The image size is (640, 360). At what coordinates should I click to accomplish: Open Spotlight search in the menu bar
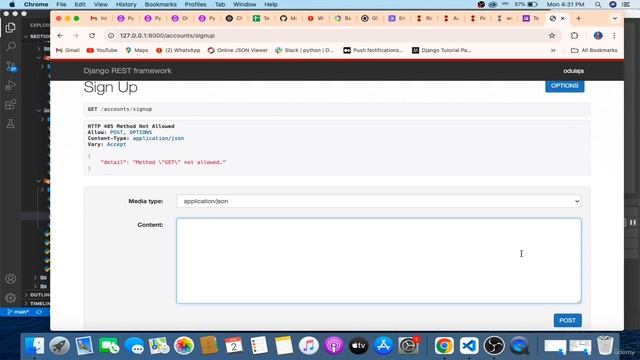tap(598, 4)
